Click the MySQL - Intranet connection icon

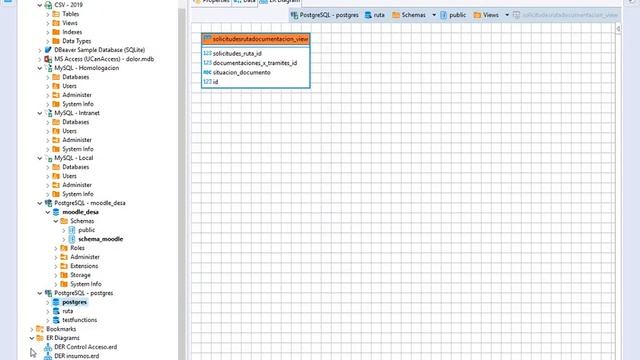click(48, 113)
